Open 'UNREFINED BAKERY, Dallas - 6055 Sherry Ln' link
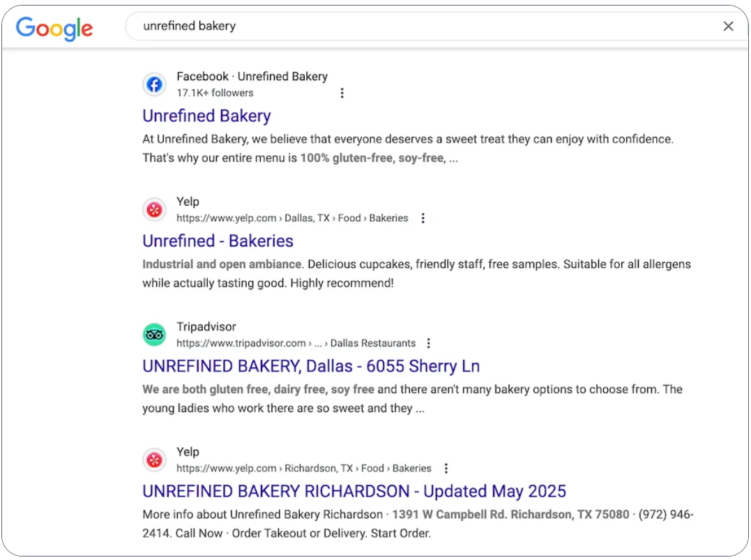 [x=311, y=366]
